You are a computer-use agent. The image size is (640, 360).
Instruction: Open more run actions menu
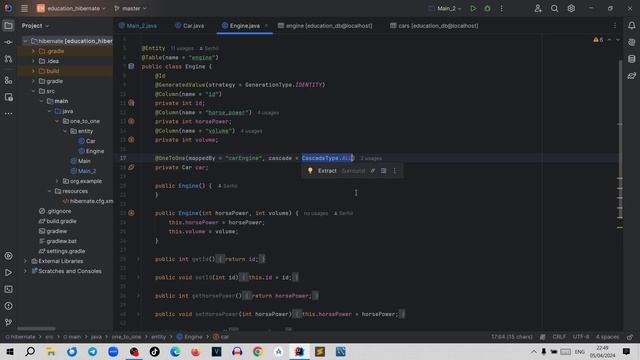point(502,8)
